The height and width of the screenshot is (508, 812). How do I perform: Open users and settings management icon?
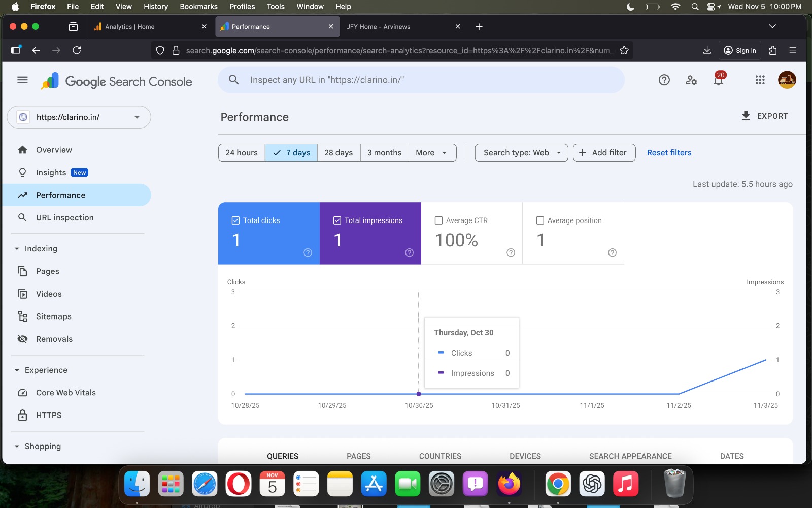pos(691,80)
